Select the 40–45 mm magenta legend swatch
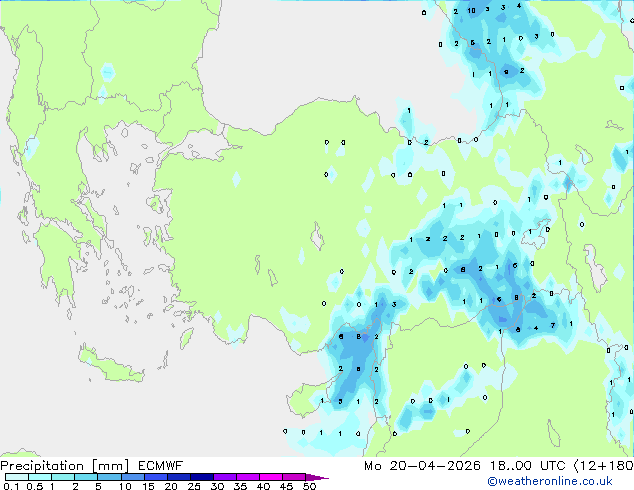Screen dimensions: 634x490 coord(271,477)
